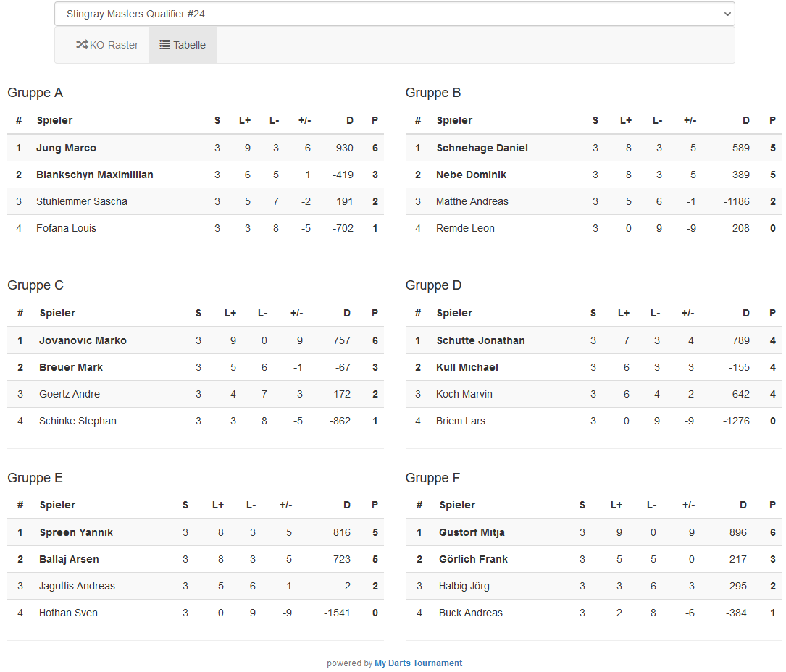Click Görlich Frank in Gruppe F

click(473, 559)
